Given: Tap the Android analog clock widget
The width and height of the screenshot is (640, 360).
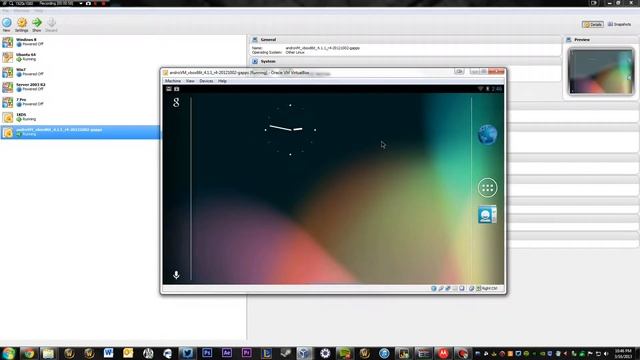Looking at the screenshot, I should tap(290, 130).
